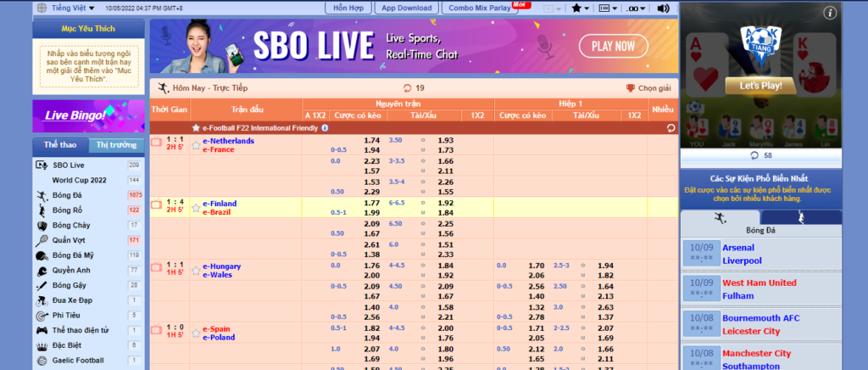
Task: Click the Gaelic Football ball icon
Action: point(42,361)
